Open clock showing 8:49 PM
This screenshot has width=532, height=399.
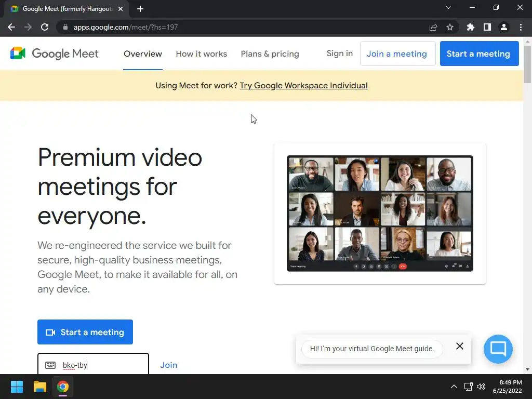click(x=507, y=387)
